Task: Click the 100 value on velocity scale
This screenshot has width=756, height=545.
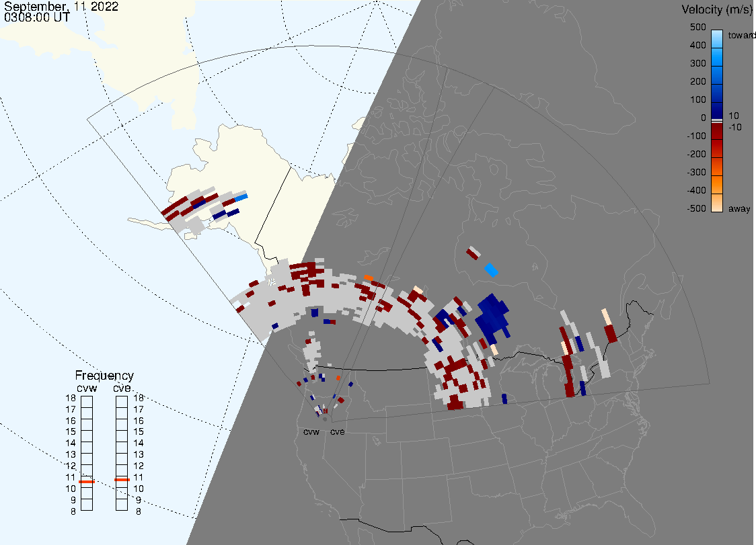Action: point(697,99)
